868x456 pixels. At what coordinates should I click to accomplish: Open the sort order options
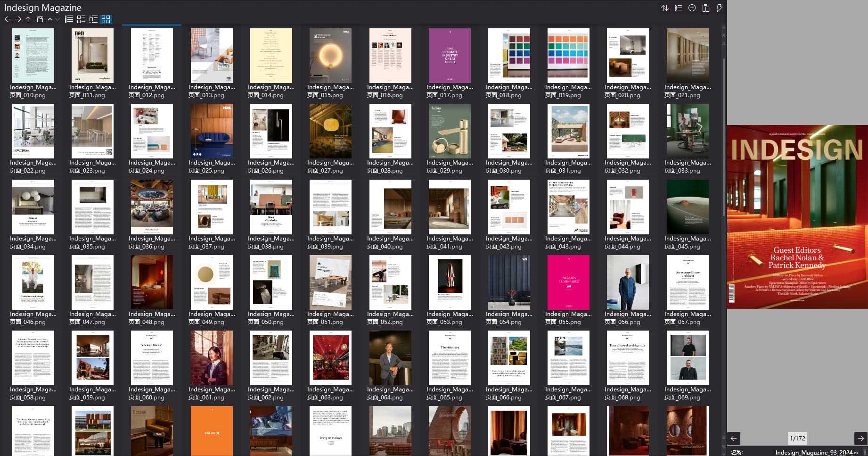pos(665,8)
